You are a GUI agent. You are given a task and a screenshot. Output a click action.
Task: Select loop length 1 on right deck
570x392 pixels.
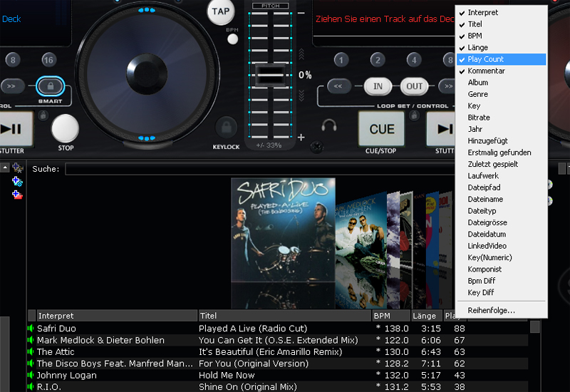[x=341, y=60]
